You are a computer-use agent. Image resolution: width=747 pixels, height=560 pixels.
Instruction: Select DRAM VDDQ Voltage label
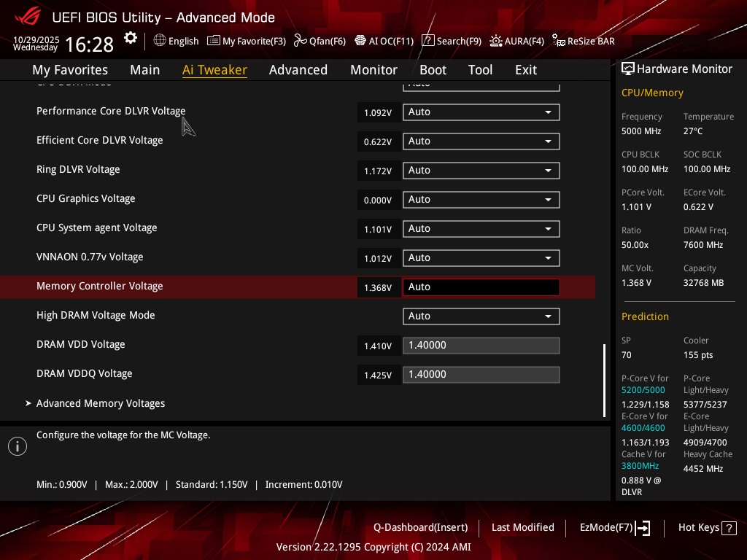click(85, 374)
